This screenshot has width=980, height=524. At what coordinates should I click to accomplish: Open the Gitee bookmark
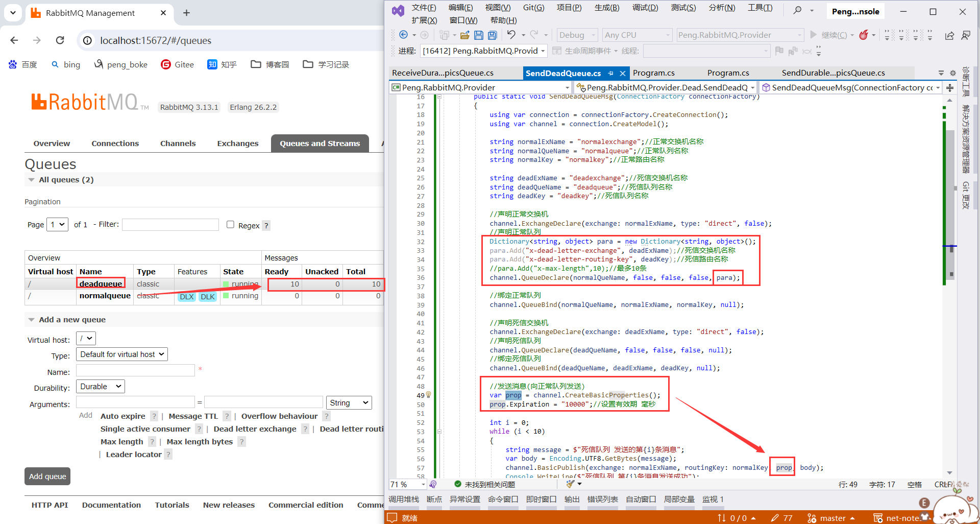click(x=178, y=64)
